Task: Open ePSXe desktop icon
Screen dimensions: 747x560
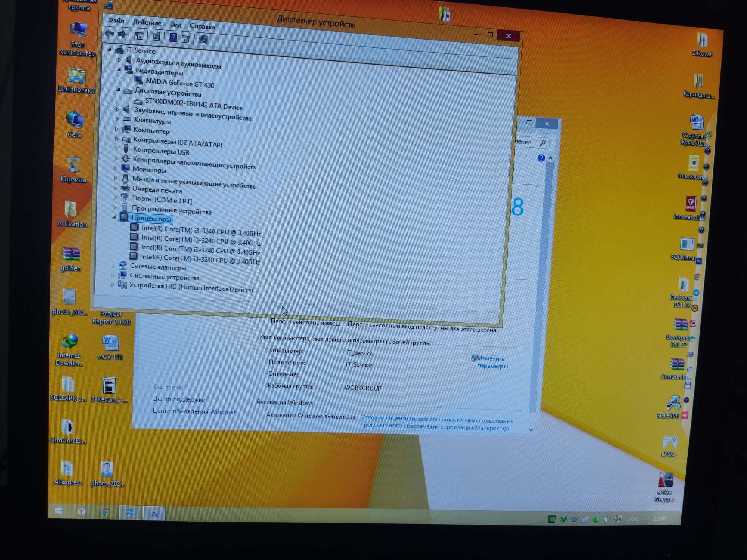Action: (669, 446)
